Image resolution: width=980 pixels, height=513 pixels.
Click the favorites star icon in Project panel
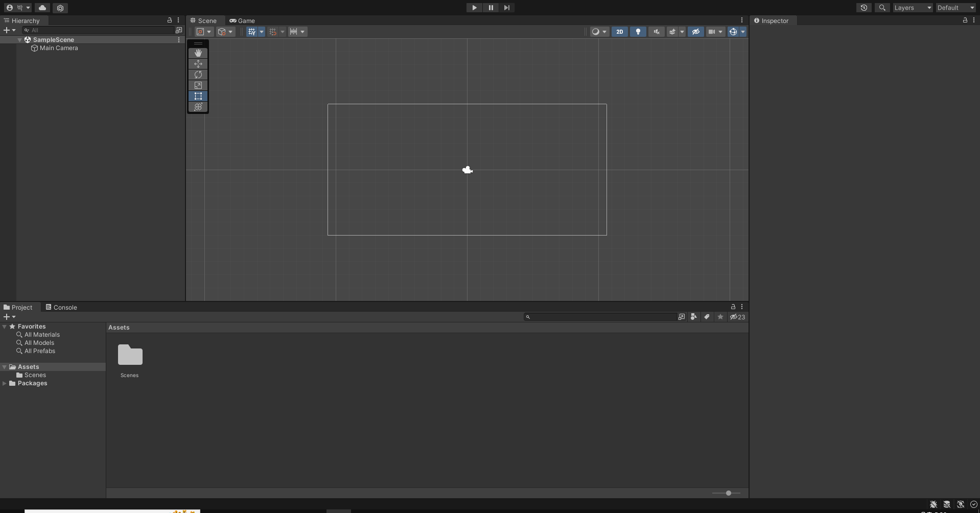pyautogui.click(x=720, y=317)
